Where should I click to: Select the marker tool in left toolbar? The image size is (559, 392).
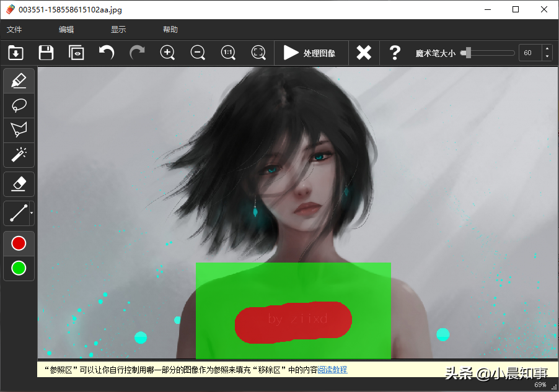pos(19,81)
